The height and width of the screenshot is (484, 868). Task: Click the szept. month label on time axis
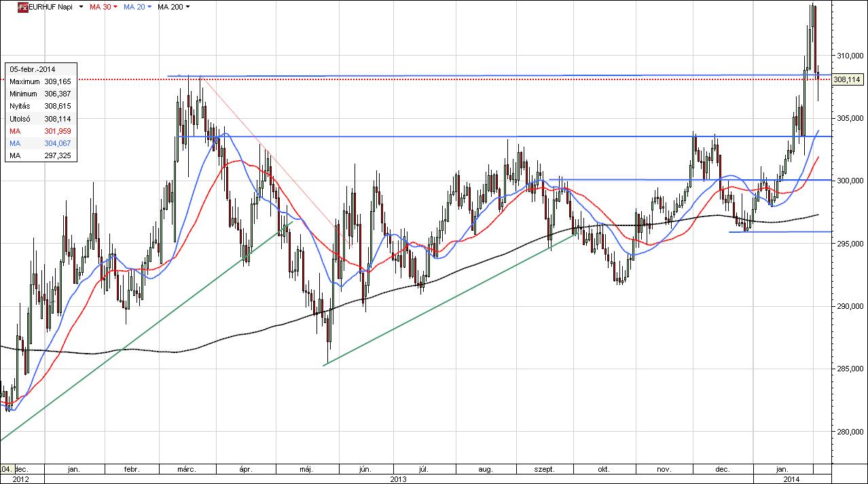[x=545, y=469]
